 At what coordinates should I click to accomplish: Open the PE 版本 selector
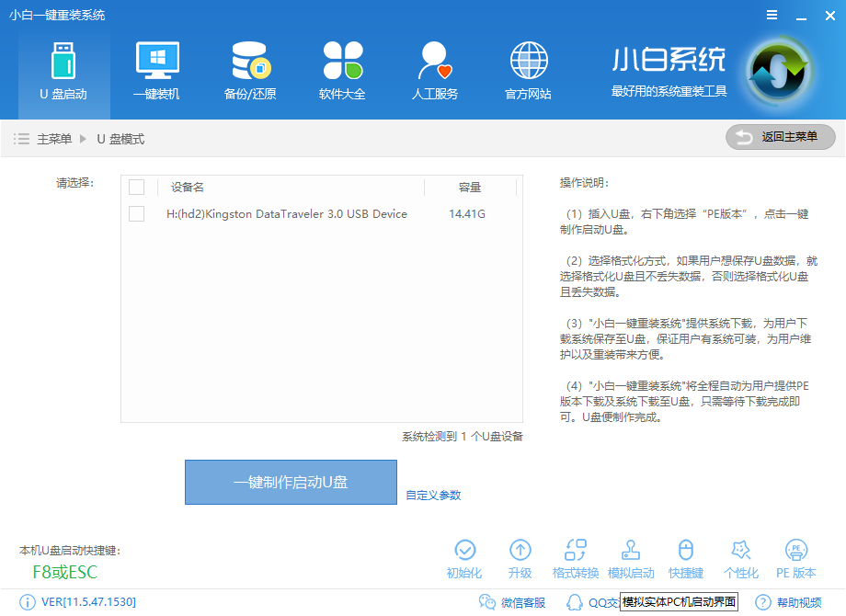pos(795,556)
